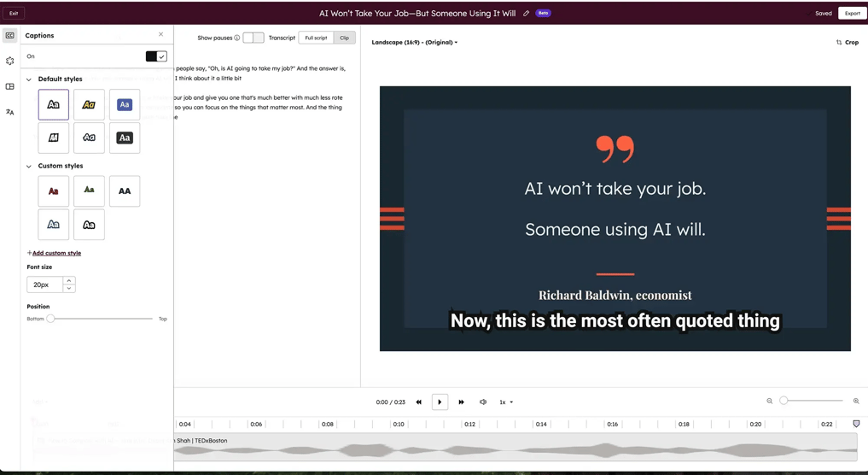Toggle the Show pauses switch
Image resolution: width=868 pixels, height=475 pixels.
pyautogui.click(x=253, y=38)
